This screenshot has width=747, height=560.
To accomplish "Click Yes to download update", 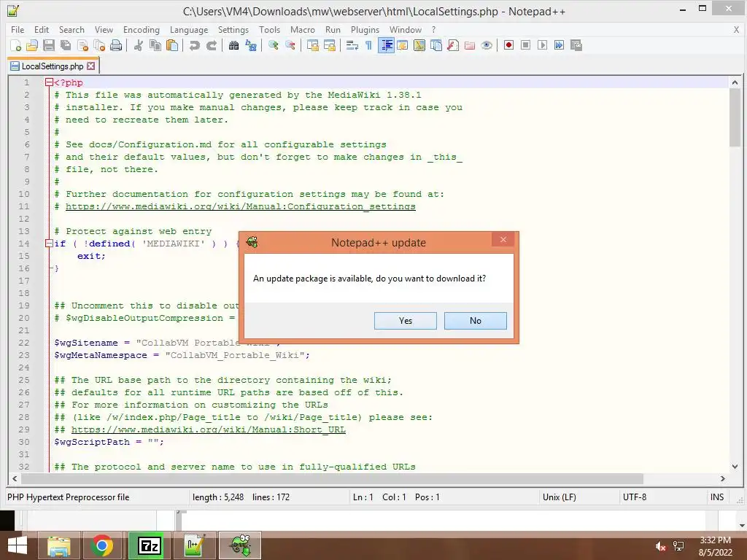I will point(406,321).
